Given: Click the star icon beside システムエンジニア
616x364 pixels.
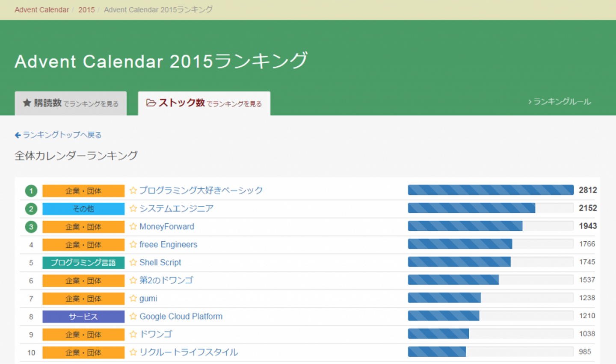Looking at the screenshot, I should pyautogui.click(x=133, y=208).
